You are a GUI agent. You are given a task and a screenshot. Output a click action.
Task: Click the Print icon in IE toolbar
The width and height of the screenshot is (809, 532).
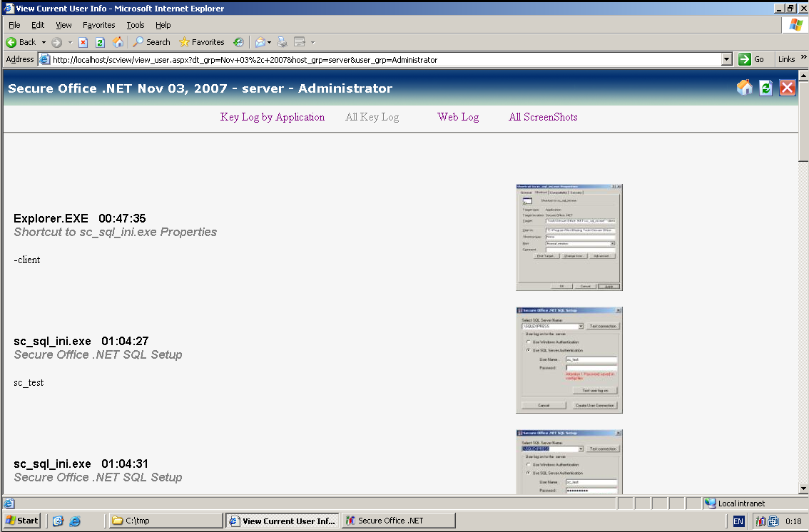[x=282, y=42]
